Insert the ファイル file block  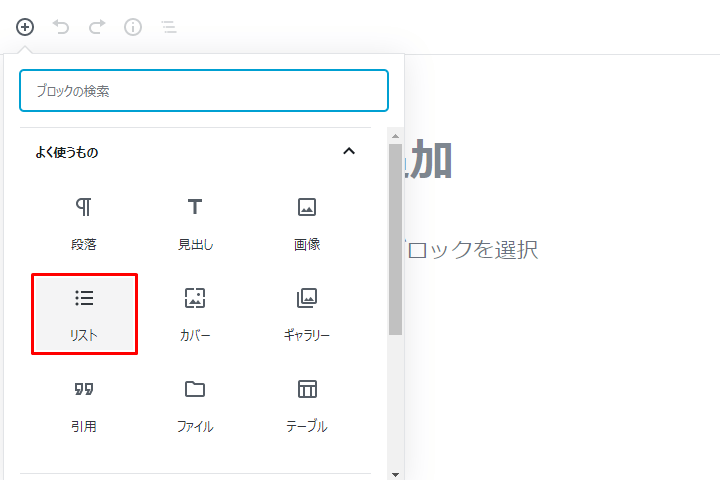coord(195,406)
